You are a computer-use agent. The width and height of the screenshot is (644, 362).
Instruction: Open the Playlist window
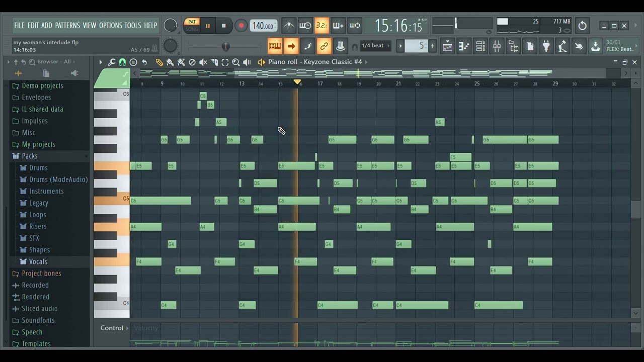[x=447, y=47]
